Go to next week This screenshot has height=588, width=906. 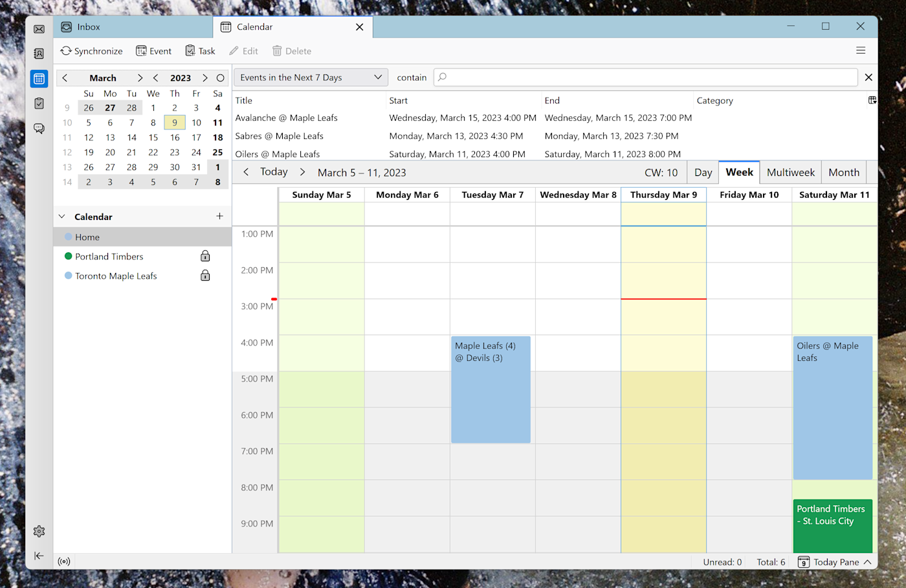(x=302, y=172)
